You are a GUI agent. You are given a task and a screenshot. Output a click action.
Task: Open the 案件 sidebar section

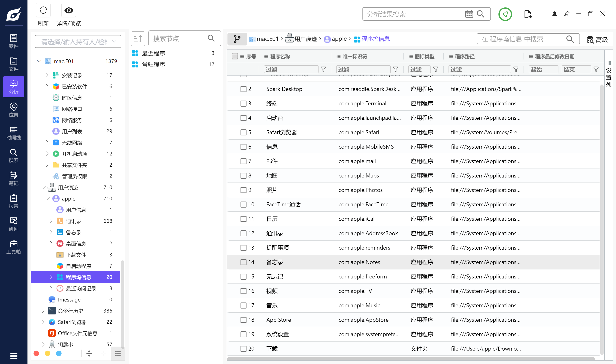tap(13, 41)
